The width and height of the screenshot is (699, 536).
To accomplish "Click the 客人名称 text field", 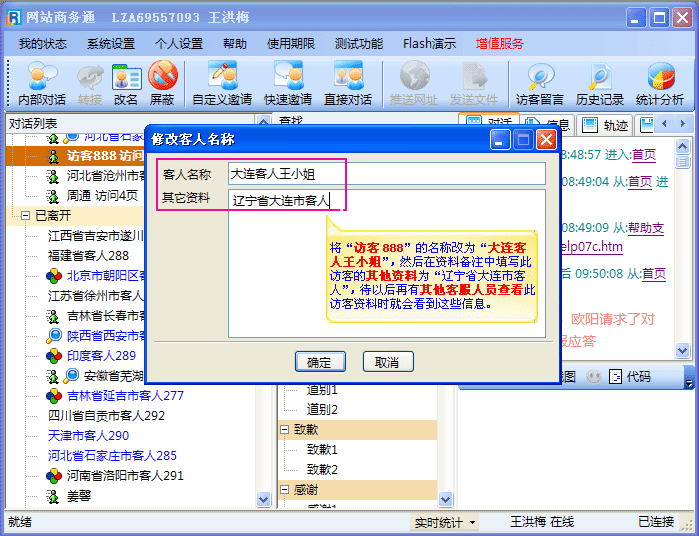I will [386, 174].
